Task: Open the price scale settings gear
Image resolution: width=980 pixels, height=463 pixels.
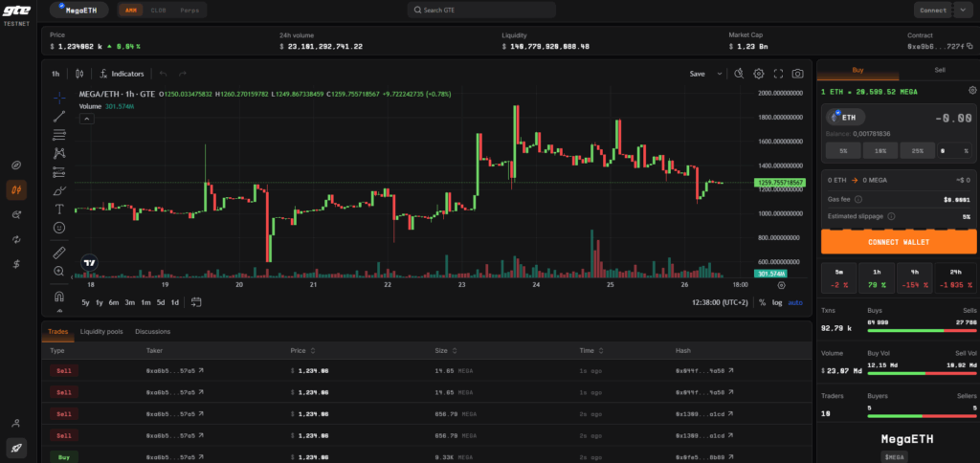Action: (781, 285)
